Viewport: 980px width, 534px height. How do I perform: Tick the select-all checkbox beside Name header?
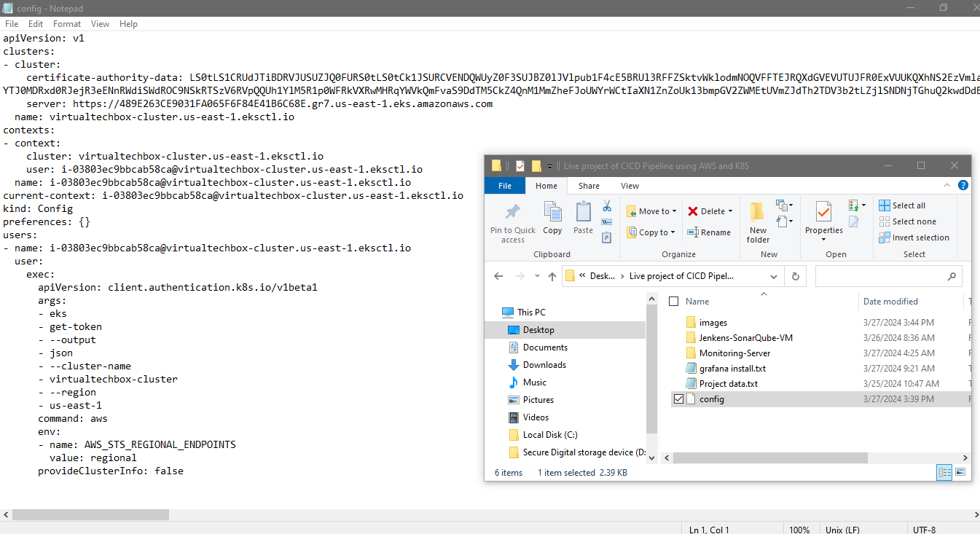[x=674, y=302]
